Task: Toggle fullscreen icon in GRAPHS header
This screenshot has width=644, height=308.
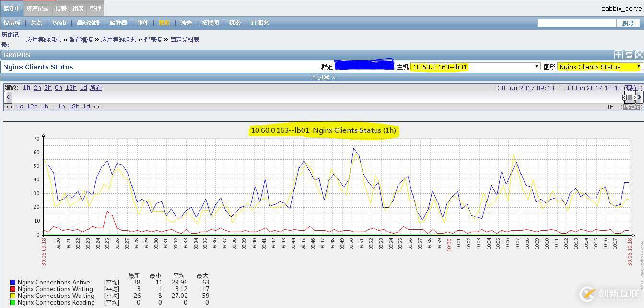Action: [639, 55]
